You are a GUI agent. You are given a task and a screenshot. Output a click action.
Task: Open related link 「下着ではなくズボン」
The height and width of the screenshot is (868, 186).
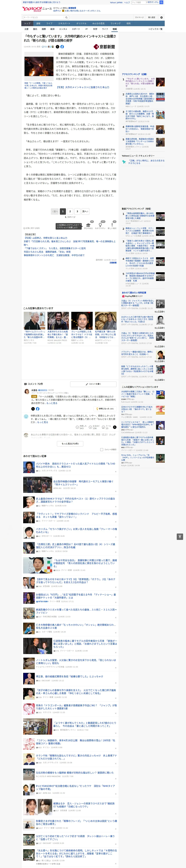[55, 248]
